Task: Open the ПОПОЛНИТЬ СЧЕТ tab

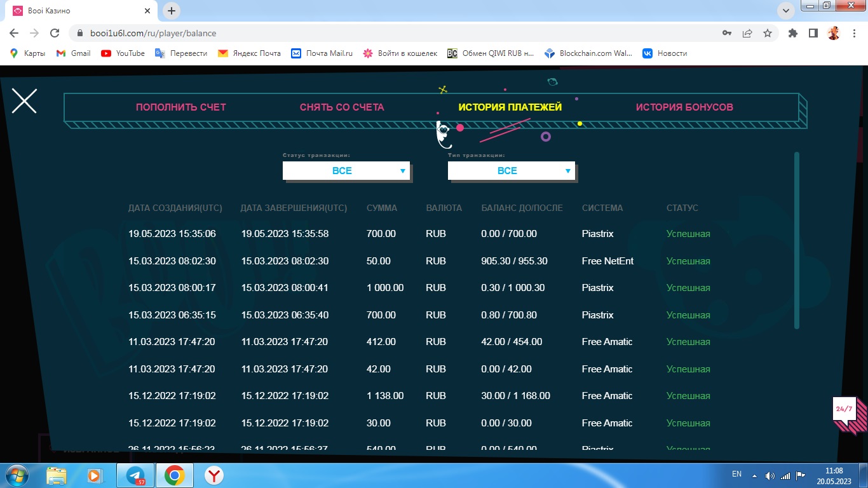Action: [181, 107]
